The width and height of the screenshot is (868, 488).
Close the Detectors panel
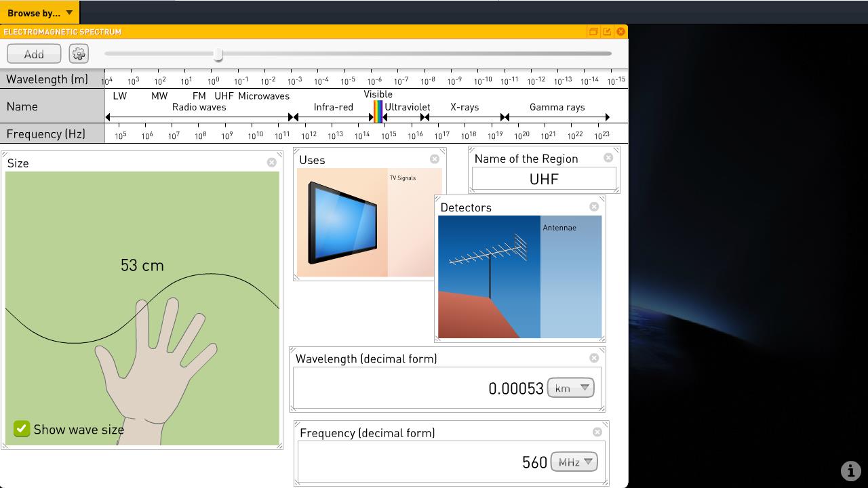(594, 206)
